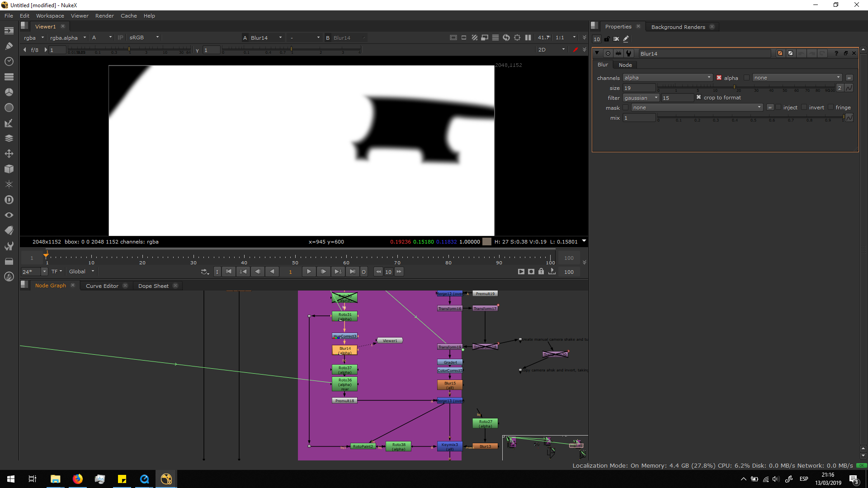Open the Deep nodes D icon

9,200
